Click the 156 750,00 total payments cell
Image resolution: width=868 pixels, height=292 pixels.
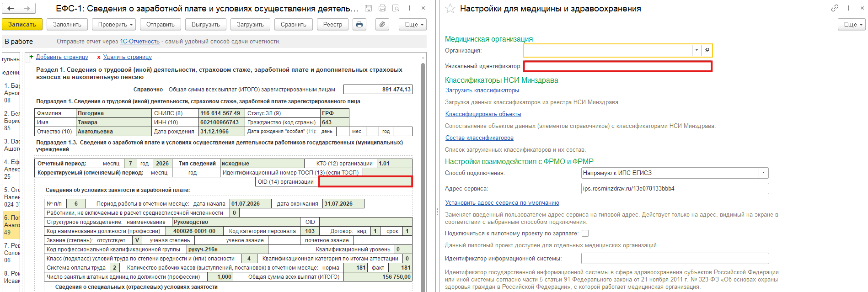tap(378, 277)
